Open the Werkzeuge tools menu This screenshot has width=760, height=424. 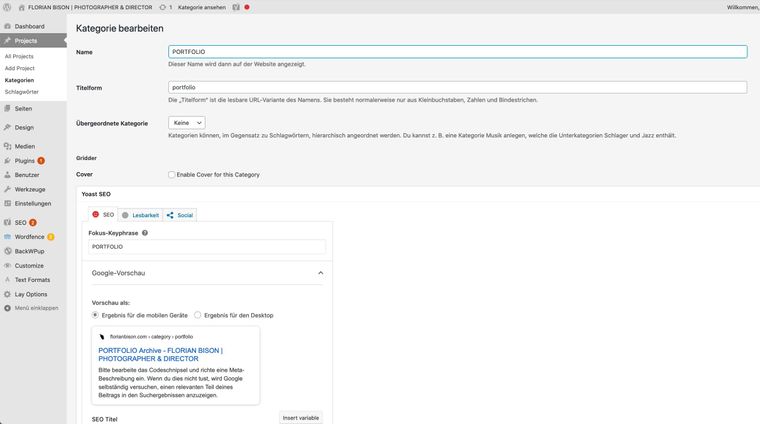(30, 189)
